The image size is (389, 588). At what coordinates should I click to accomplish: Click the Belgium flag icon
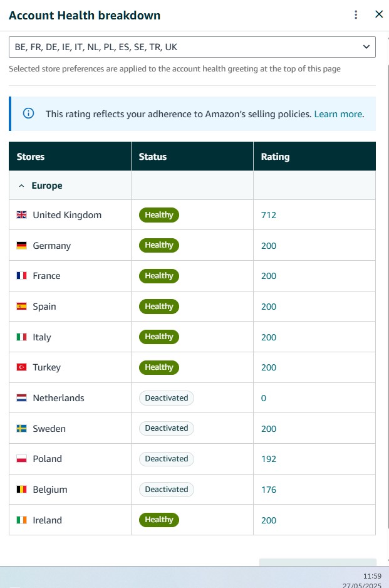pyautogui.click(x=22, y=490)
